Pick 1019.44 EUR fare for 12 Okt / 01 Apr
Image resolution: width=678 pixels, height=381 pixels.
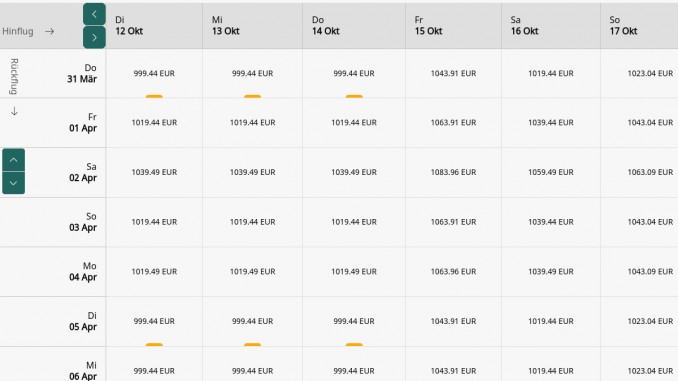(154, 123)
